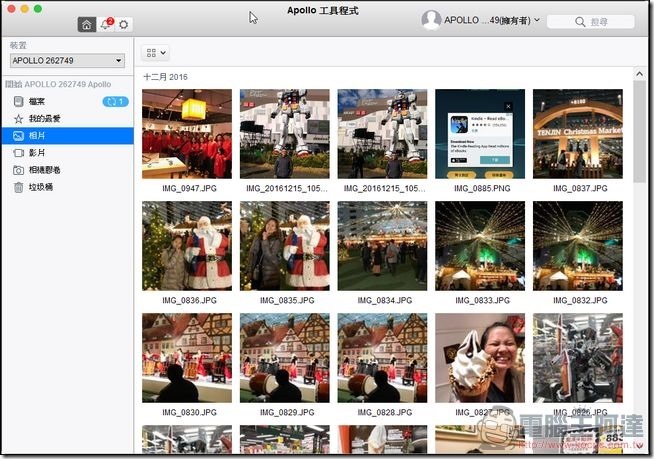
Task: Close the Apollo window with red button
Action: [11, 9]
